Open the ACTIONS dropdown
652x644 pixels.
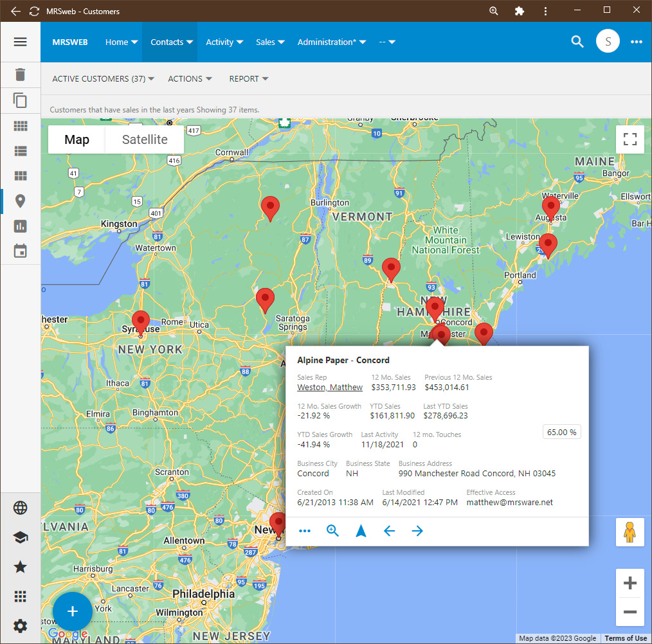click(x=190, y=78)
